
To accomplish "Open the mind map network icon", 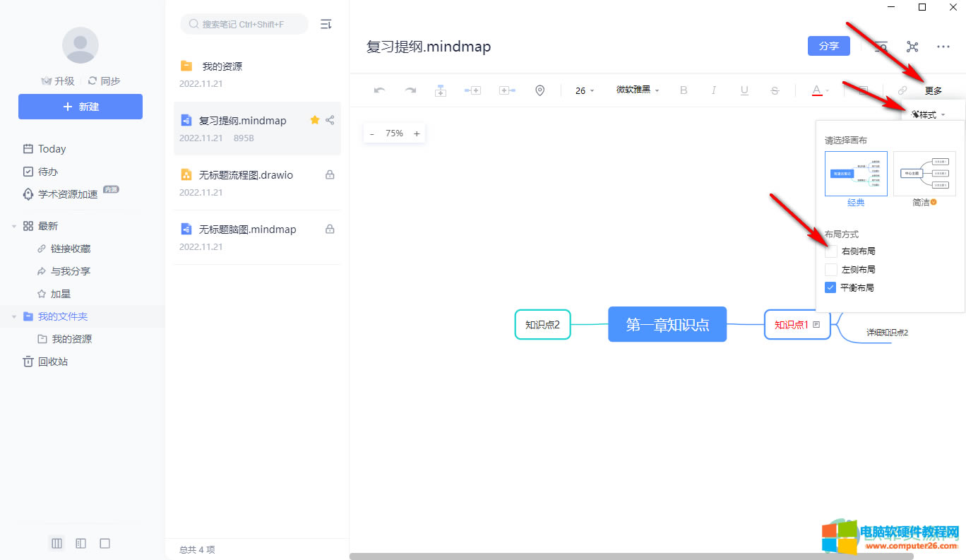I will pyautogui.click(x=912, y=47).
